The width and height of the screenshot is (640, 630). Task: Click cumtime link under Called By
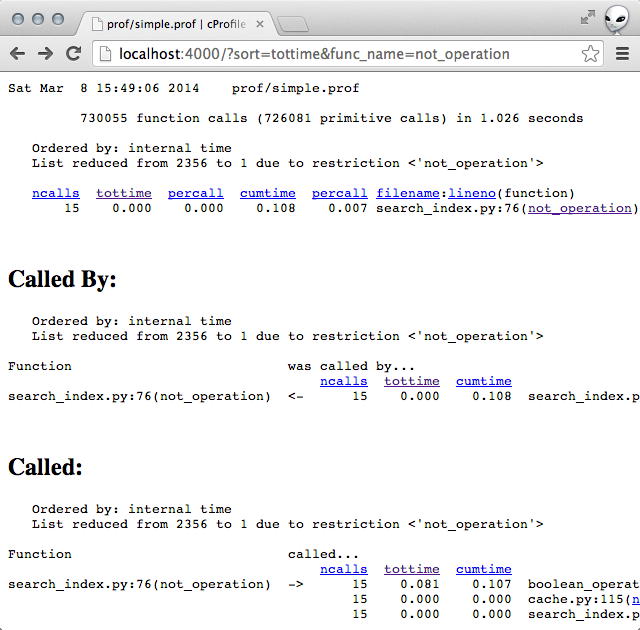(484, 382)
